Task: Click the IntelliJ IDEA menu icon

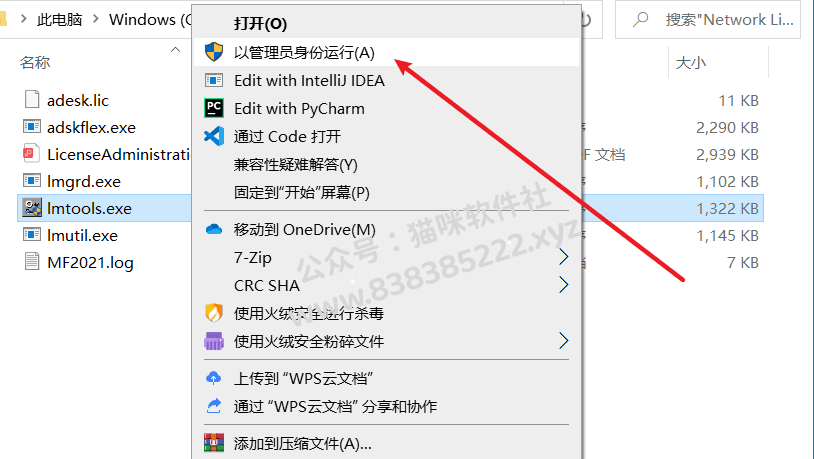Action: click(x=214, y=80)
